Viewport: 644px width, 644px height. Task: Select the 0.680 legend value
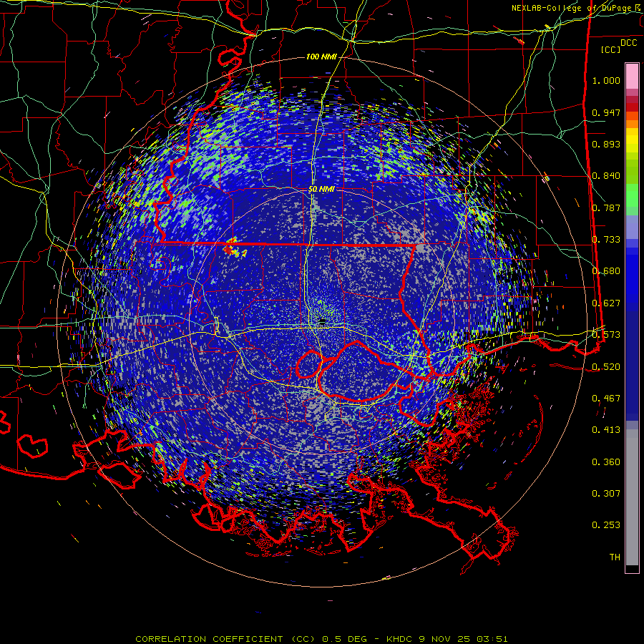coord(606,271)
